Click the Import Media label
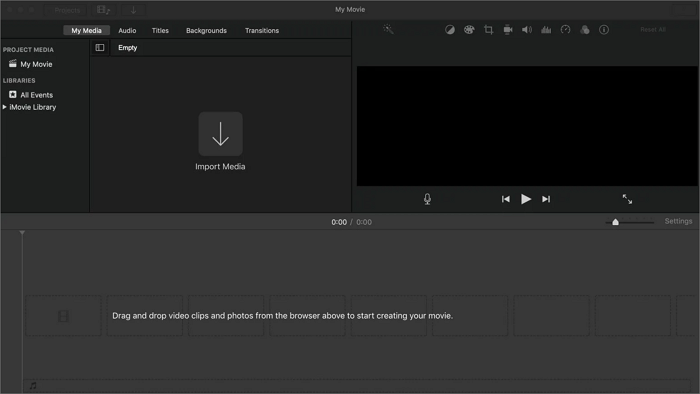The height and width of the screenshot is (394, 700). pos(220,166)
